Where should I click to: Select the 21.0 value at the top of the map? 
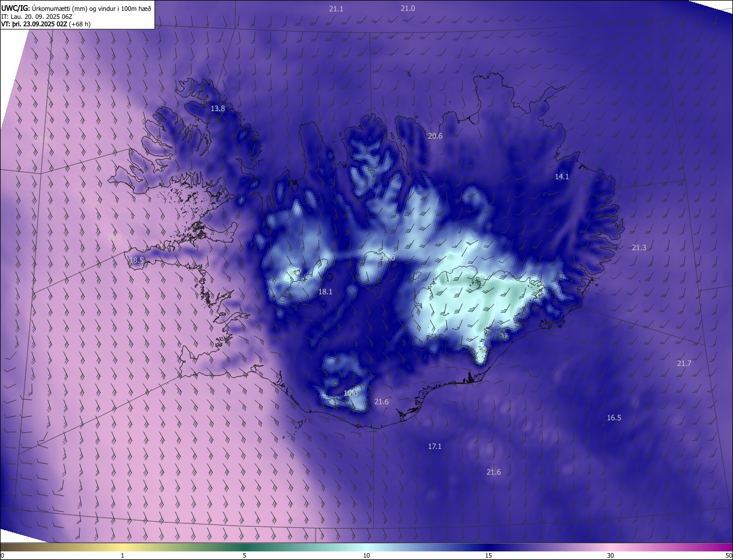coord(408,8)
